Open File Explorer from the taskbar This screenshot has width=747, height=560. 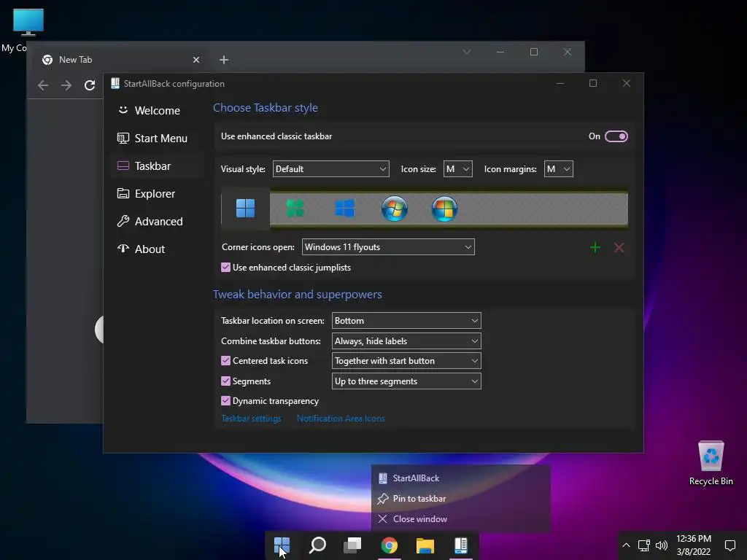click(x=425, y=545)
